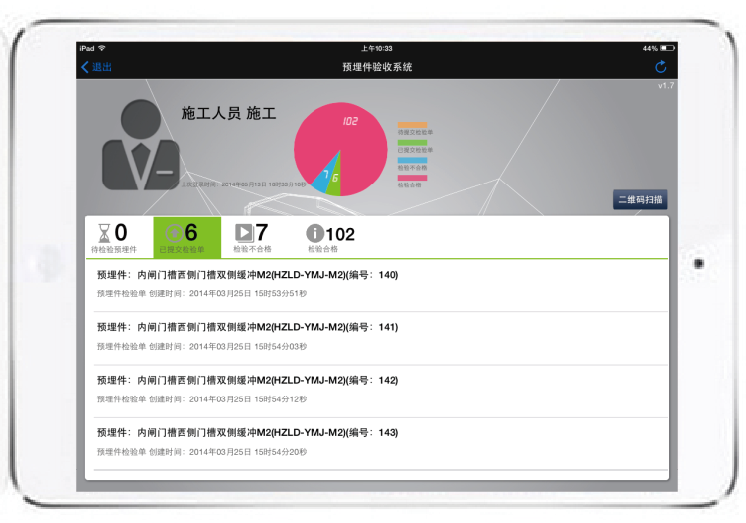This screenshot has width=746, height=523.
Task: Click the upload icon in green tab
Action: [x=173, y=233]
